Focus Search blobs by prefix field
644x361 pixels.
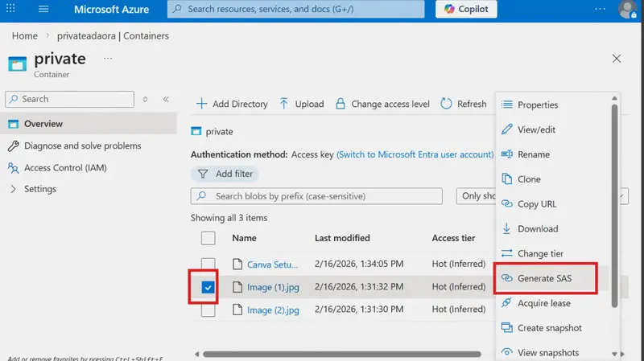316,196
